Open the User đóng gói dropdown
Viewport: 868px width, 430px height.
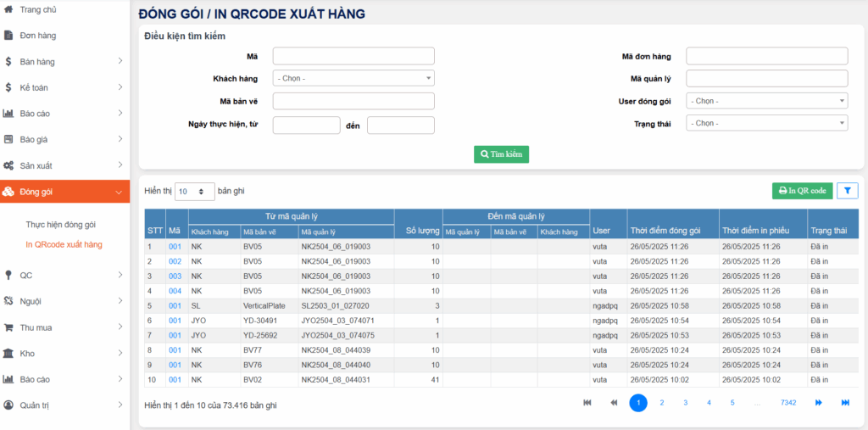(766, 101)
